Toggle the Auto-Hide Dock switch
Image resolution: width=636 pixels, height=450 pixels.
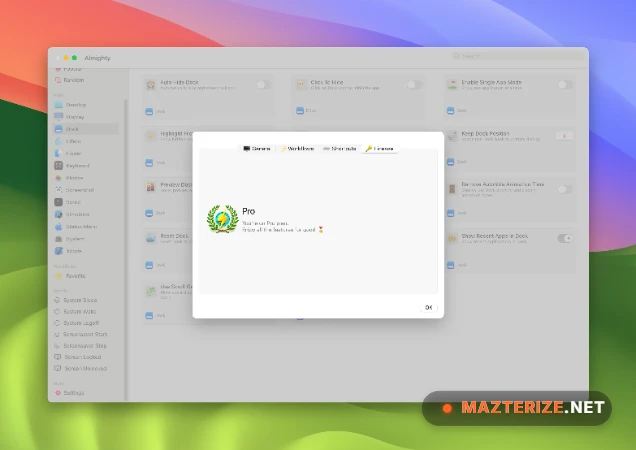263,84
